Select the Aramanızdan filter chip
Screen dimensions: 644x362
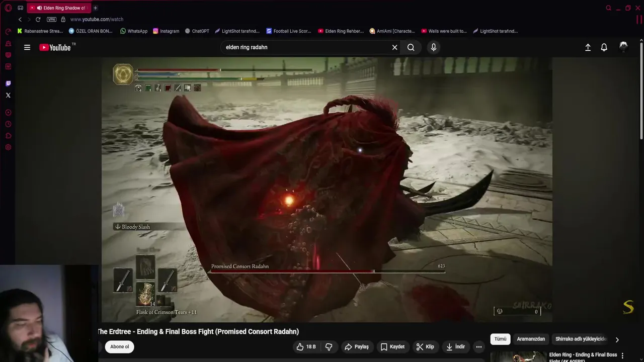[531, 339]
